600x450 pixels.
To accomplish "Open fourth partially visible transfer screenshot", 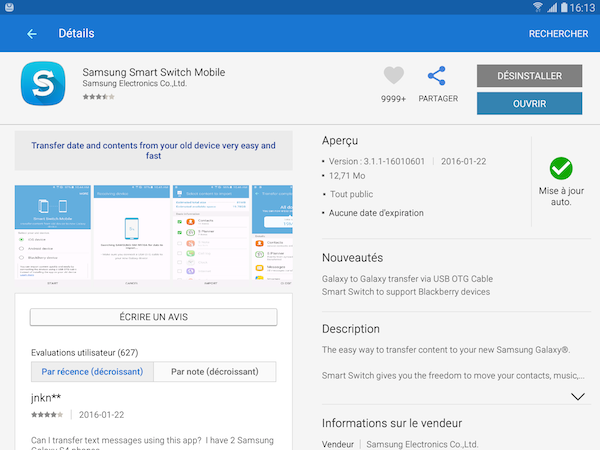I will [272, 235].
